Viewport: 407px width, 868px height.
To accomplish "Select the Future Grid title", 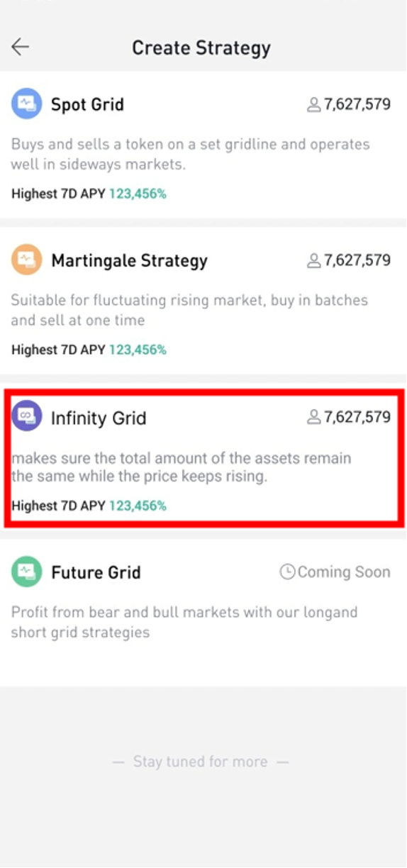I will 96,572.
